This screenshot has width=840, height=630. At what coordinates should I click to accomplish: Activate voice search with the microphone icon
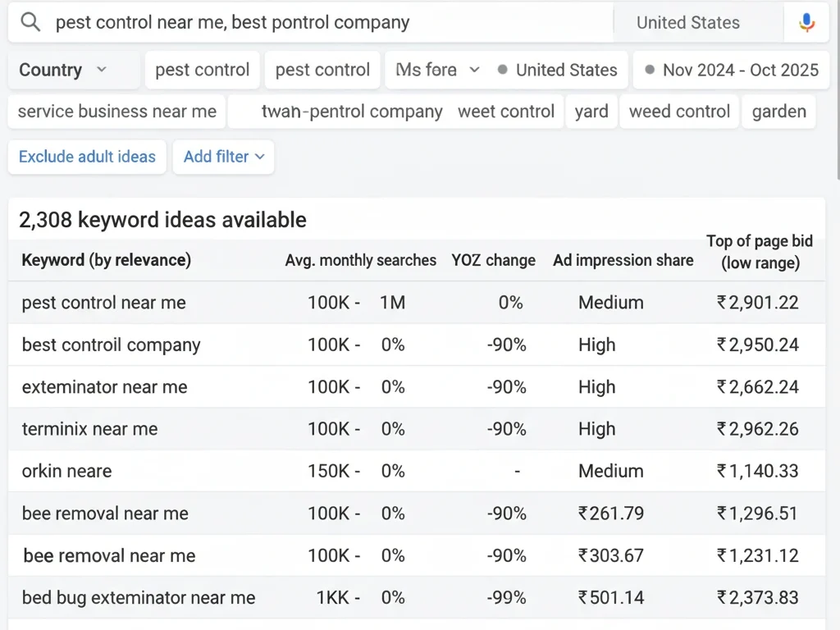[808, 22]
